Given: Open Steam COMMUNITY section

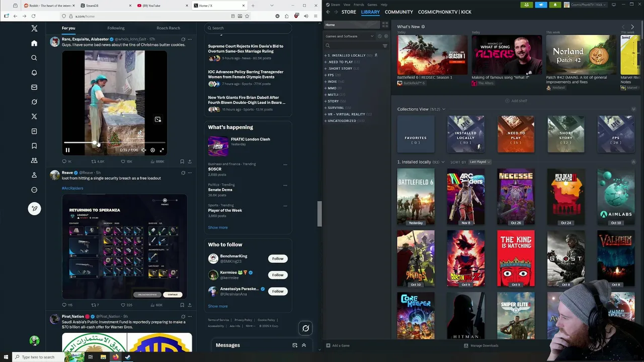Looking at the screenshot, I should pos(399,12).
